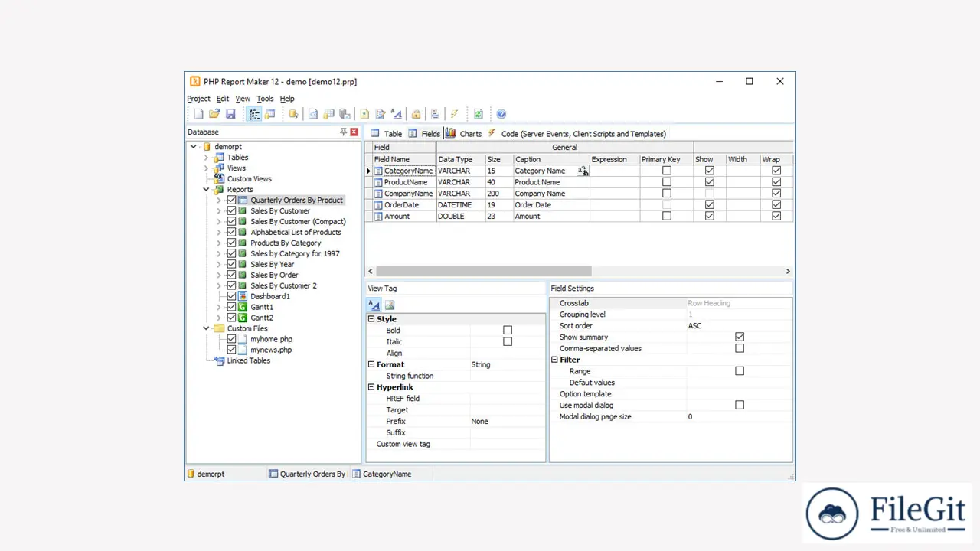Click the Format String value field
Viewport: 980px width, 551px height.
[x=507, y=365]
